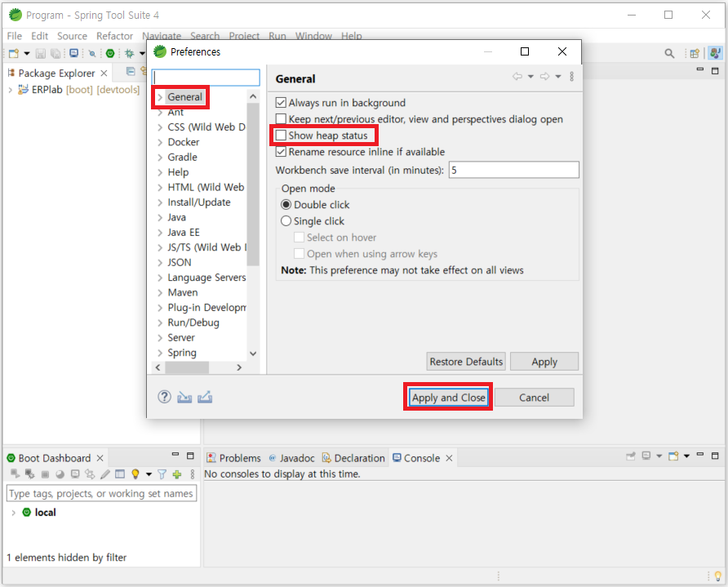
Task: Expand the local node in Boot Dashboard
Action: 13,512
